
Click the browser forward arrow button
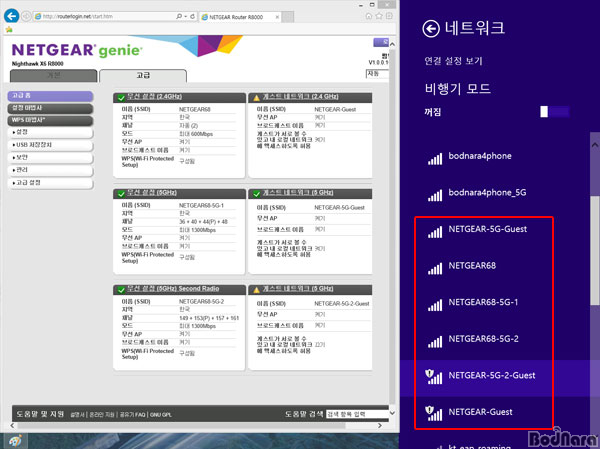tap(26, 16)
